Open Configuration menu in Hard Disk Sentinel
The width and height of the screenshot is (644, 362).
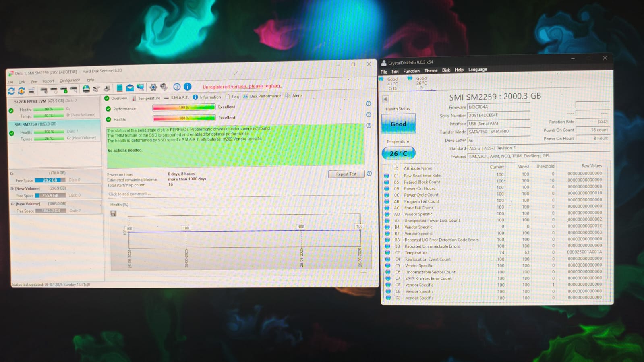pos(70,81)
